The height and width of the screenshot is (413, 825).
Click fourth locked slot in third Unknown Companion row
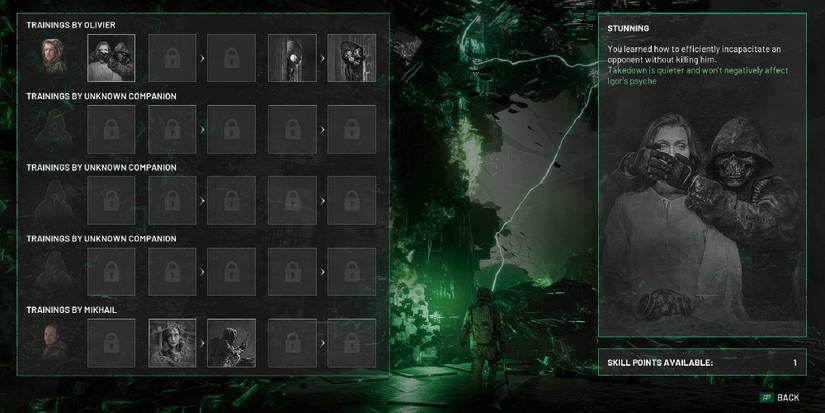(x=293, y=272)
